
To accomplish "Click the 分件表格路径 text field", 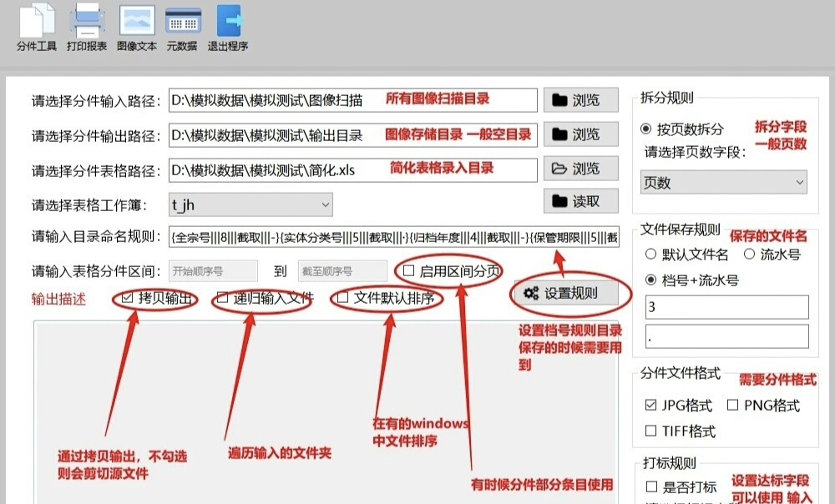I will click(353, 170).
